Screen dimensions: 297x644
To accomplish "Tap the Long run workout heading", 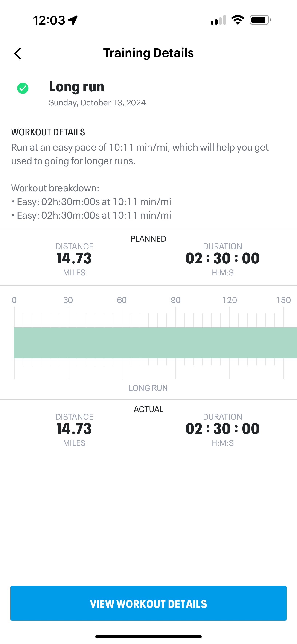I will (76, 87).
